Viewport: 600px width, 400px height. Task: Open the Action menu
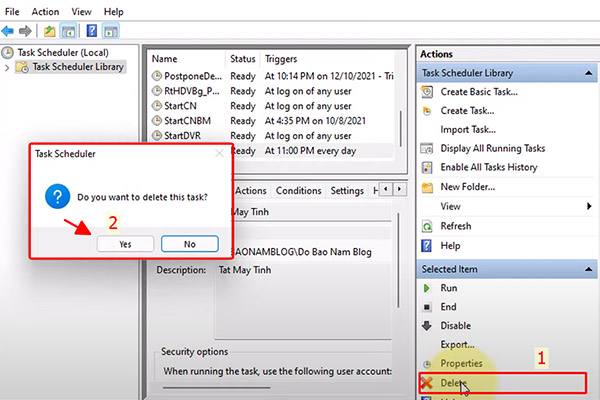(x=45, y=12)
